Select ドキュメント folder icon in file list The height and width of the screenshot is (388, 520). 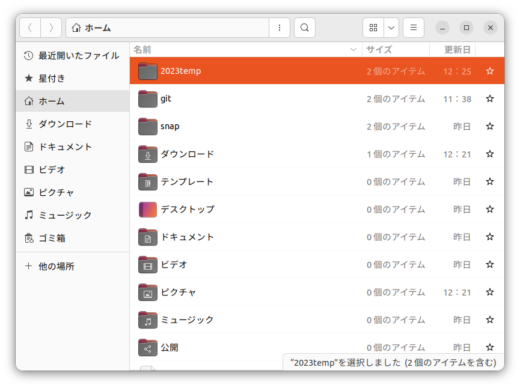point(148,237)
